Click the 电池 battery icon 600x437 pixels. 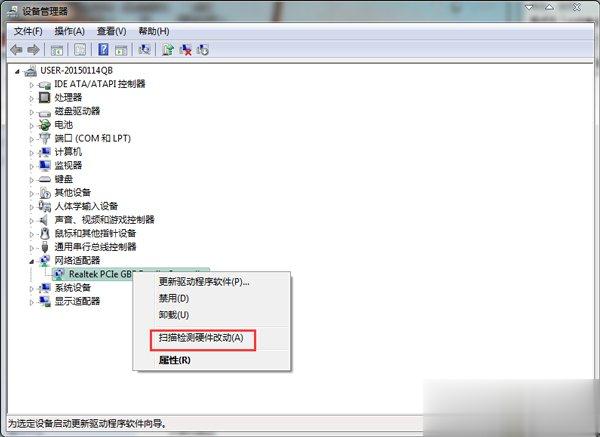click(x=45, y=125)
